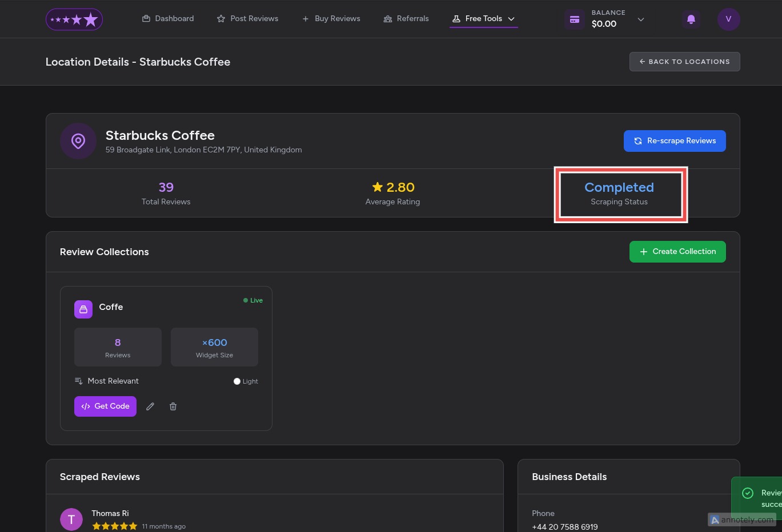The image size is (782, 532).
Task: Click the 11 months ago timestamp
Action: pos(164,526)
